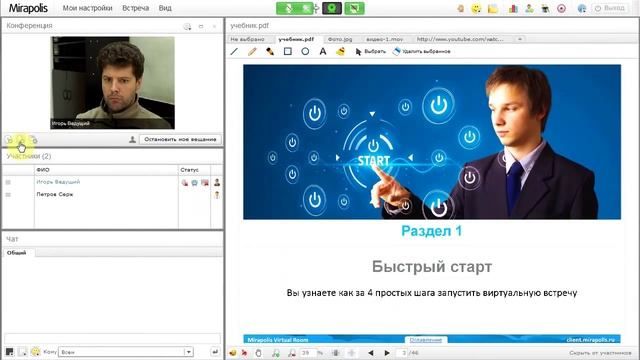Click the eraser tool icon
This screenshot has height=360, width=640.
pos(340,51)
